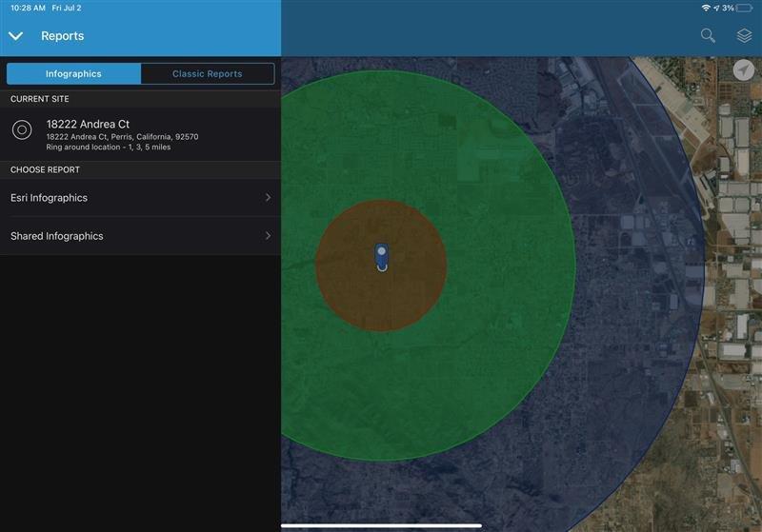The image size is (762, 532).
Task: Switch to the Infographics tab
Action: [x=74, y=74]
